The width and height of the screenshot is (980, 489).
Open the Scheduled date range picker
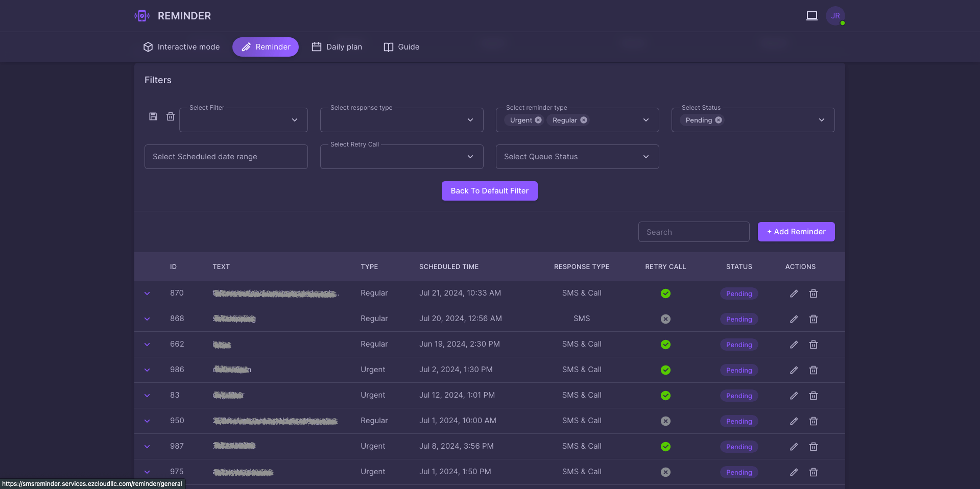click(226, 157)
